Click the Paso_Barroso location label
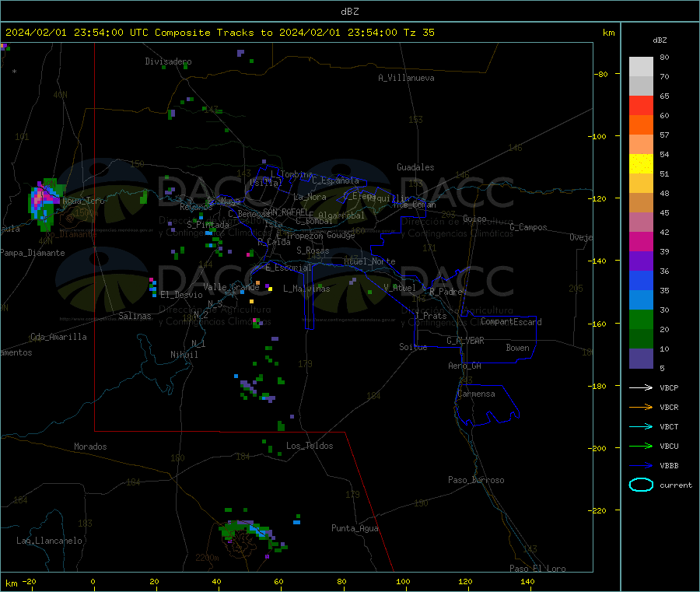 (476, 480)
